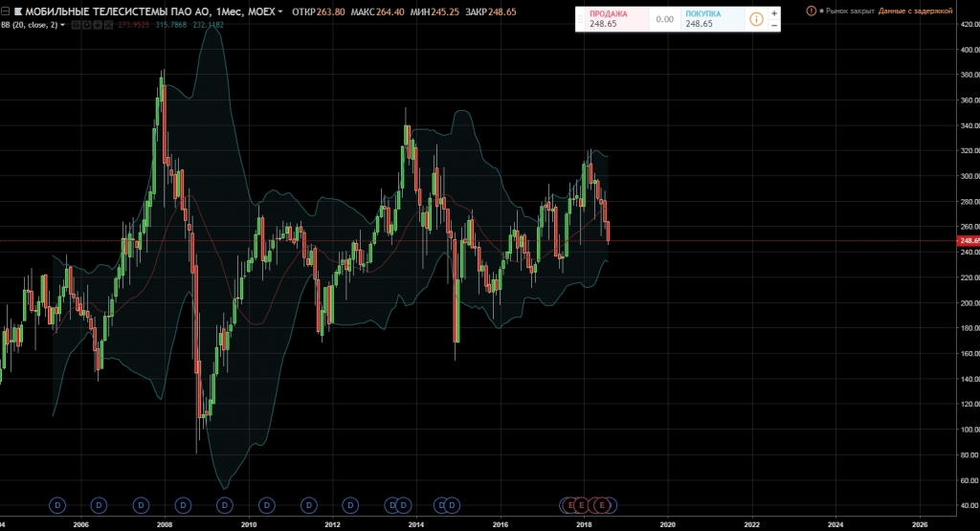Click the 0.00 spread value field
The width and height of the screenshot is (980, 531).
coord(665,19)
